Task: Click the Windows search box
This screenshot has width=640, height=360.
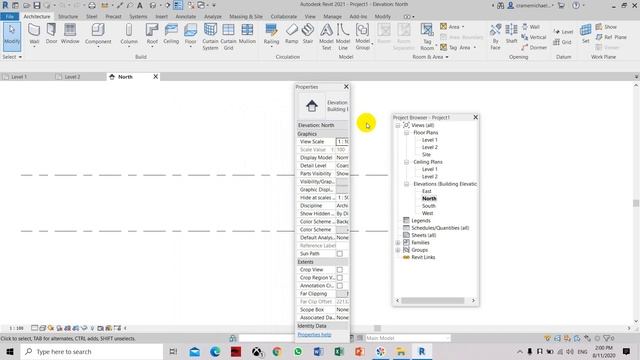Action: point(92,352)
